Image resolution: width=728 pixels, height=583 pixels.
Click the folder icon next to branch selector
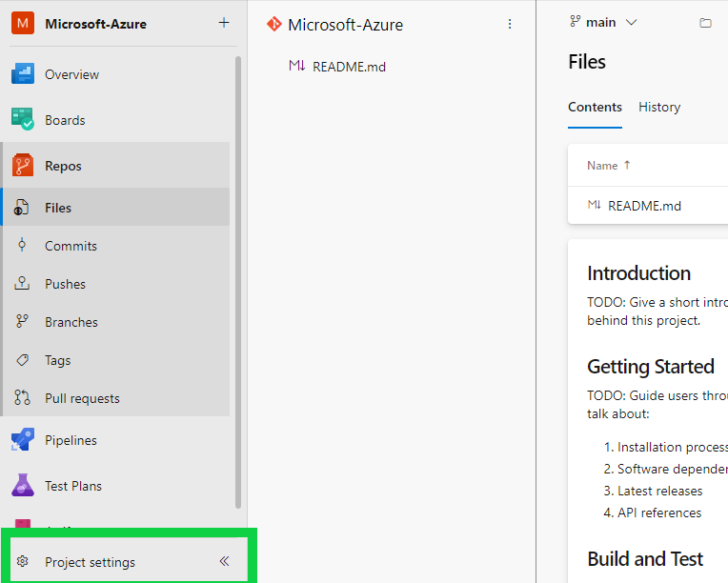706,23
